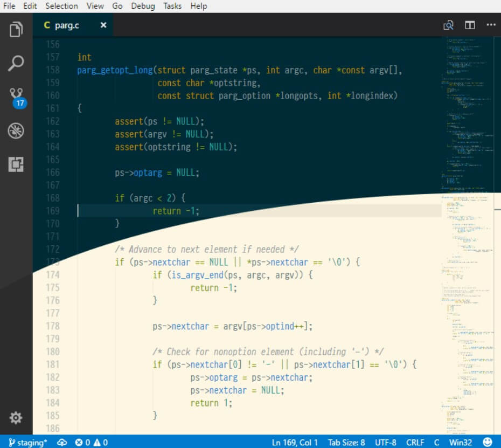The image size is (501, 448).
Task: Change line endings via CRLF indicator
Action: (x=415, y=442)
